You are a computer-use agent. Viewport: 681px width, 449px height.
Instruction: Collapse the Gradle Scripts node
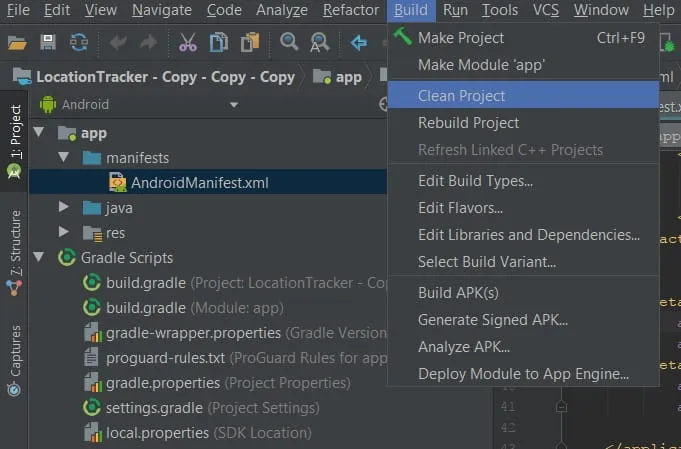coord(39,257)
